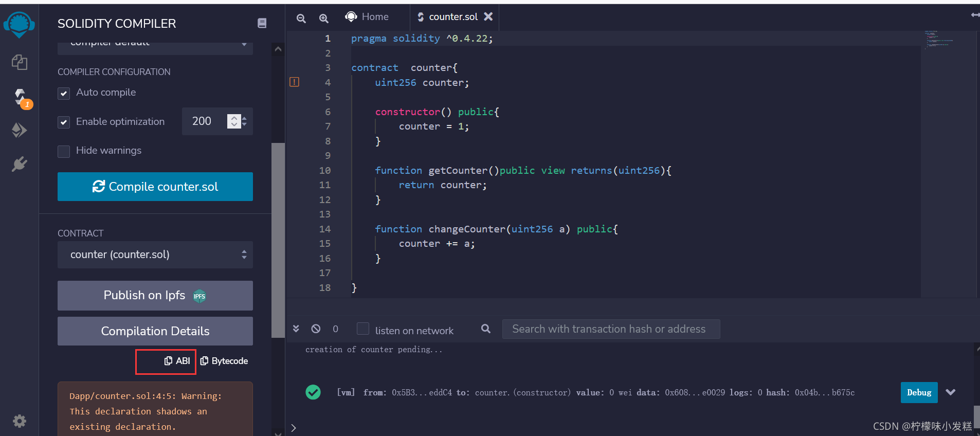Screen dimensions: 980x436
Task: Zoom out the editor font
Action: click(301, 19)
